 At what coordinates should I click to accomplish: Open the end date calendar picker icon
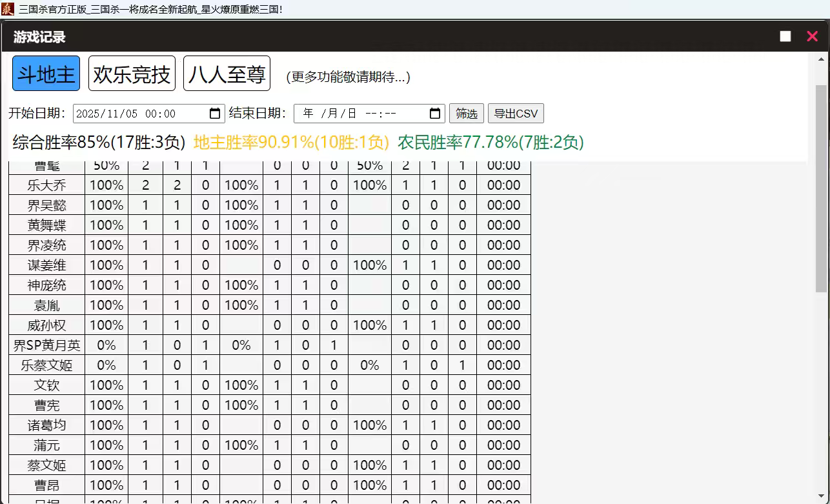point(436,114)
